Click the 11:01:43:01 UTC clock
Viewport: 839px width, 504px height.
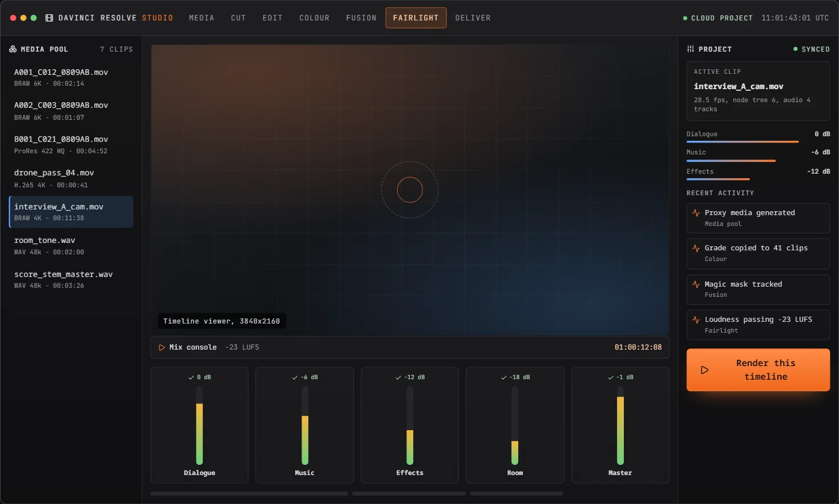click(x=795, y=18)
